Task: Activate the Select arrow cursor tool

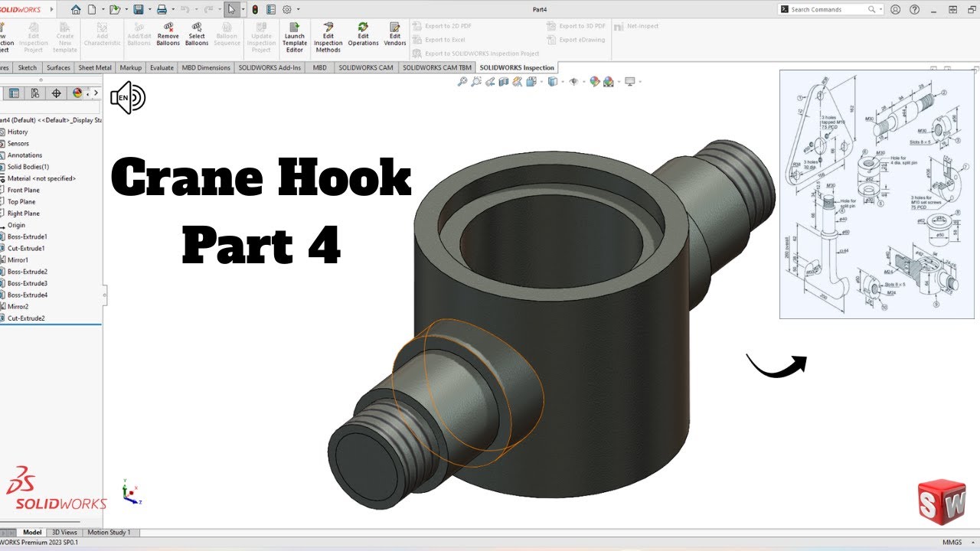Action: (x=231, y=9)
